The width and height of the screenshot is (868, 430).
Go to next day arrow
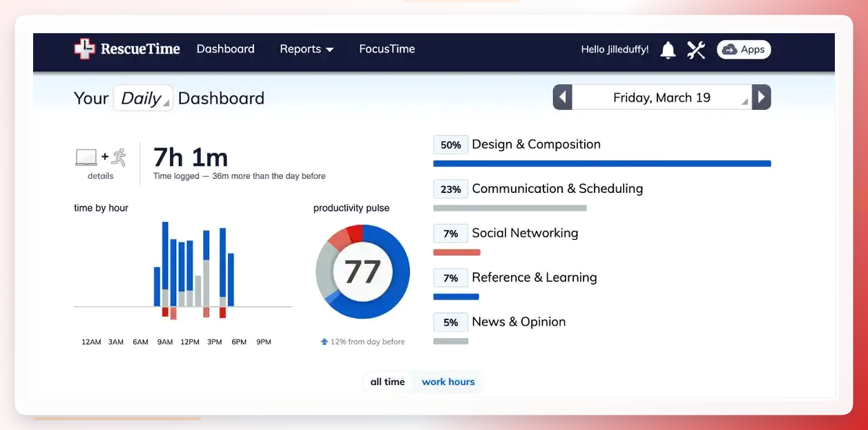pyautogui.click(x=761, y=97)
